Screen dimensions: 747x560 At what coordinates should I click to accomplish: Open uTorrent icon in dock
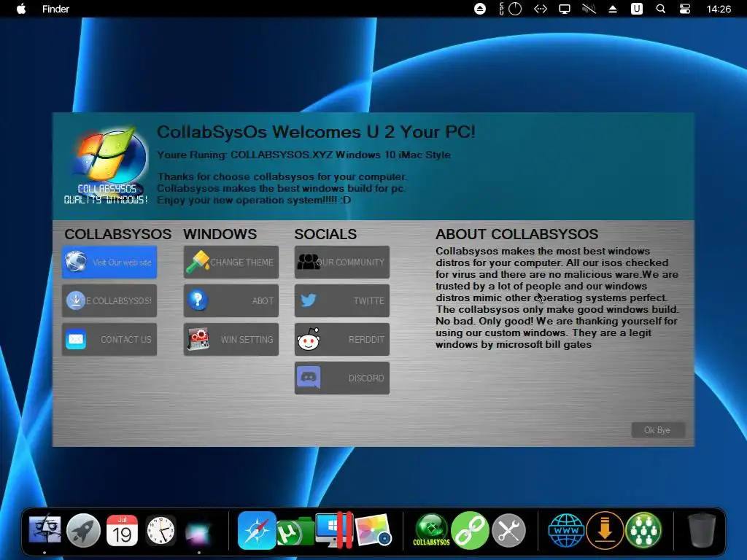(295, 532)
